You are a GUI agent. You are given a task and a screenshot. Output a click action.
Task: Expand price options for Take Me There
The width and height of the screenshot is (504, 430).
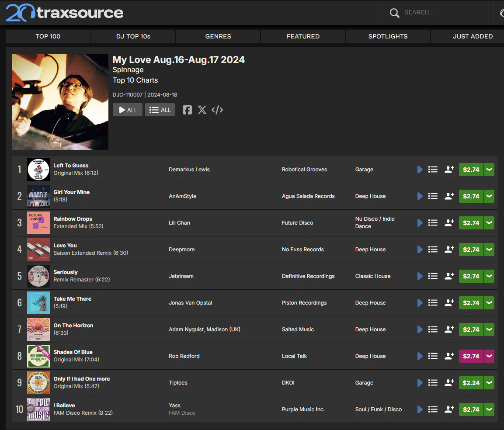(x=489, y=303)
